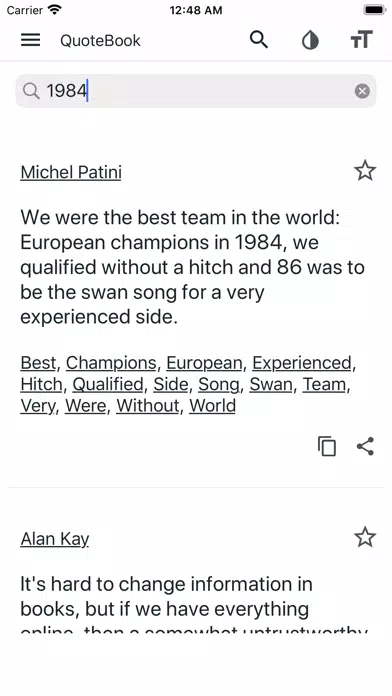Tap the Swan tag link
Viewport: 392px width, 696px height.
point(271,384)
